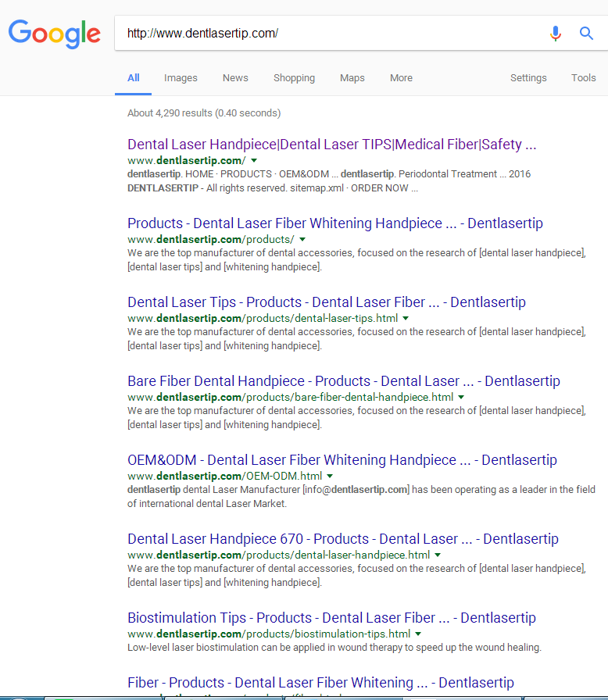Focus the search query input field
The image size is (608, 700).
(x=331, y=33)
